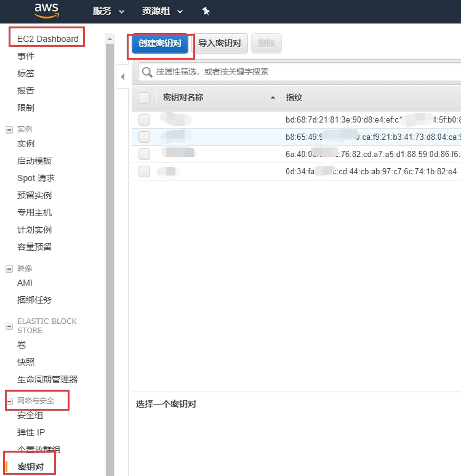Open EC2 Dashboard in sidebar

click(x=47, y=39)
